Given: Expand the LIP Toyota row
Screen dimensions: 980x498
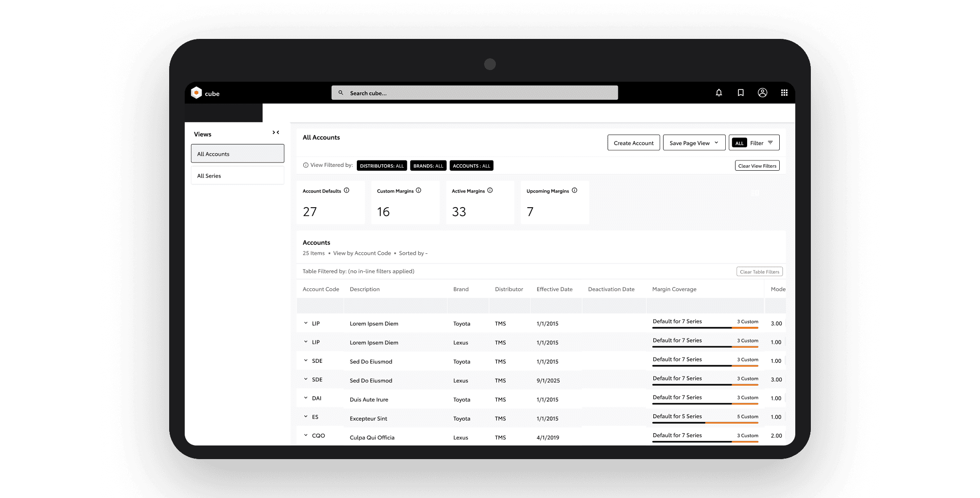Looking at the screenshot, I should 306,323.
